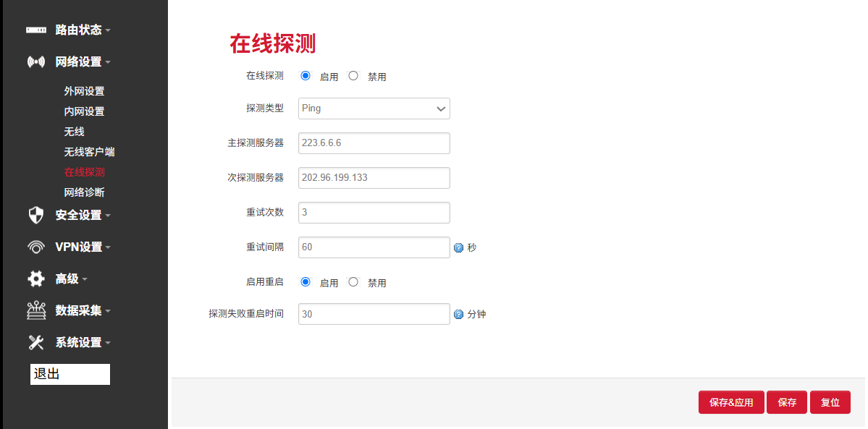Click the 主探测服务器 input field
The image size is (868, 429).
click(x=374, y=143)
